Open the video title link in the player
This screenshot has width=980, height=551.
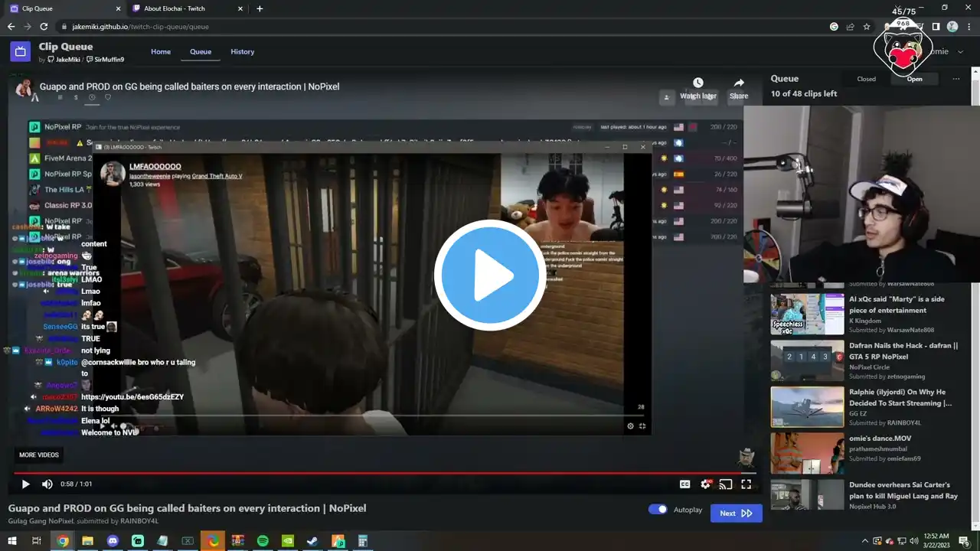coord(189,86)
